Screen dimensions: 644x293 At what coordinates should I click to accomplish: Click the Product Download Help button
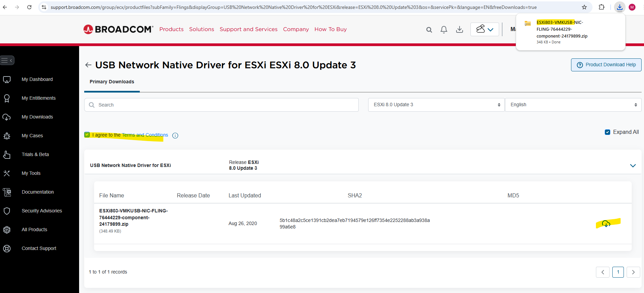[x=606, y=65]
